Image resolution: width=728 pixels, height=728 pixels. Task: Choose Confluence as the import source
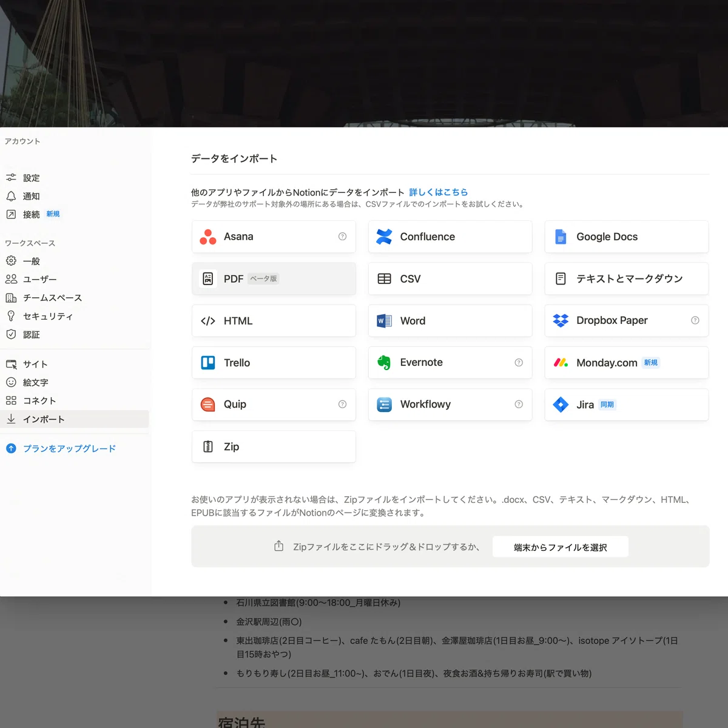[x=450, y=237]
